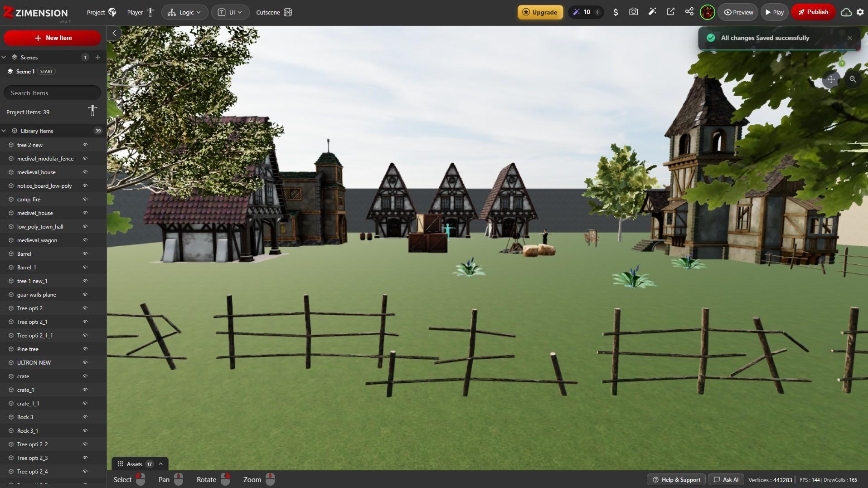This screenshot has width=868, height=488.
Task: Click the Preview button
Action: 738,12
